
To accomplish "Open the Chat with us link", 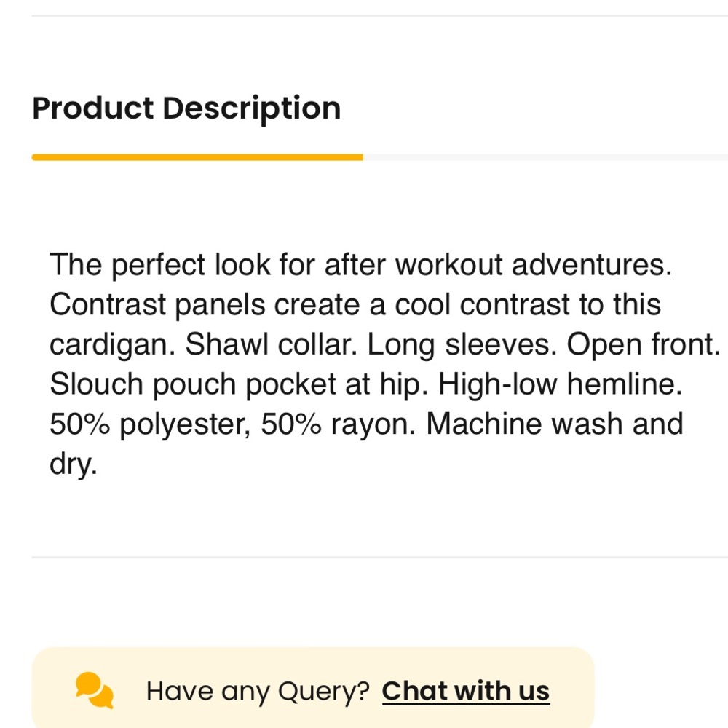I will pyautogui.click(x=466, y=691).
